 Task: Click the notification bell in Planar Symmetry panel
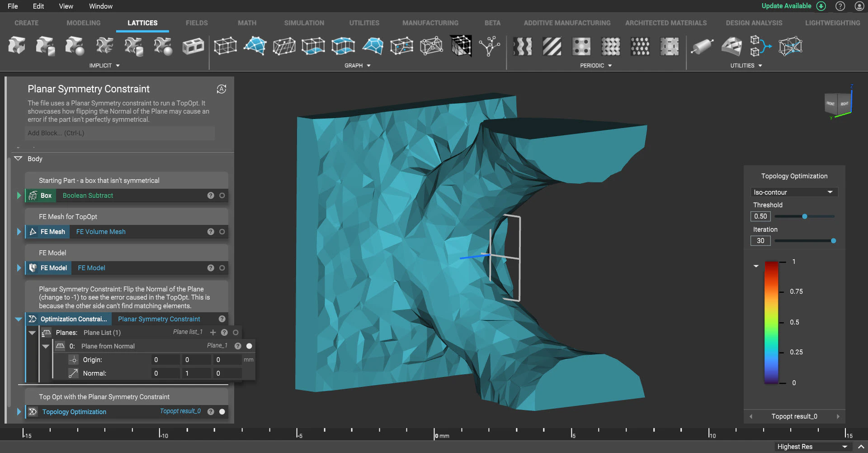pyautogui.click(x=221, y=89)
